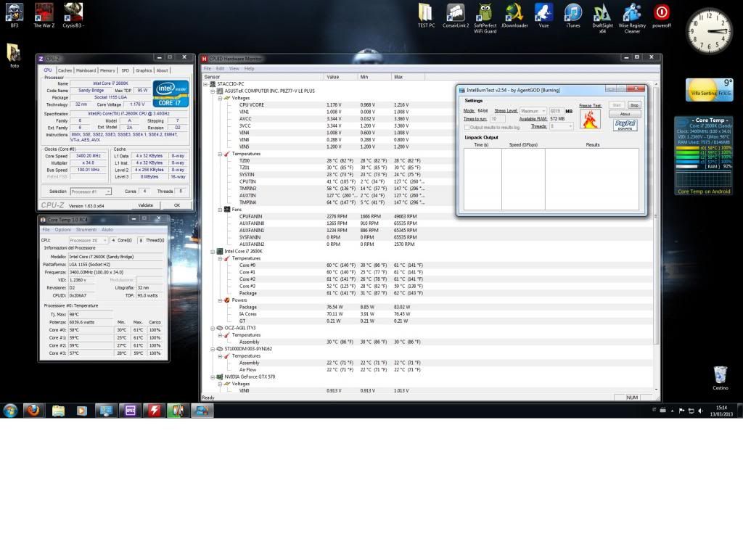743x560 pixels.
Task: Click the Freeze Test flame icon
Action: pos(590,118)
